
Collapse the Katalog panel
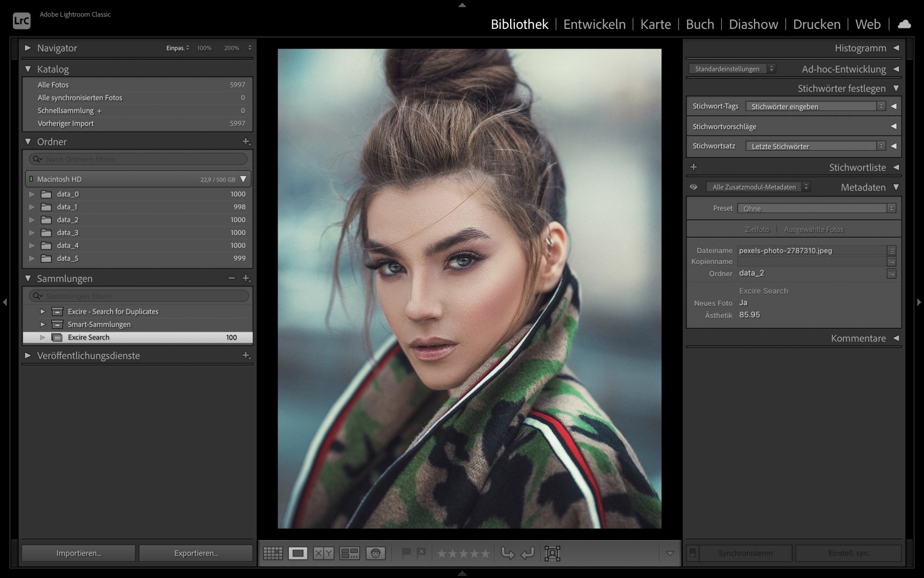28,69
